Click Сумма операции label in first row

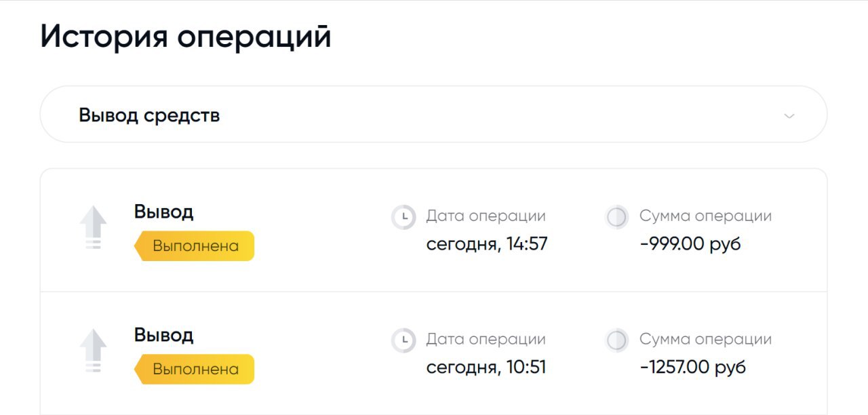705,216
